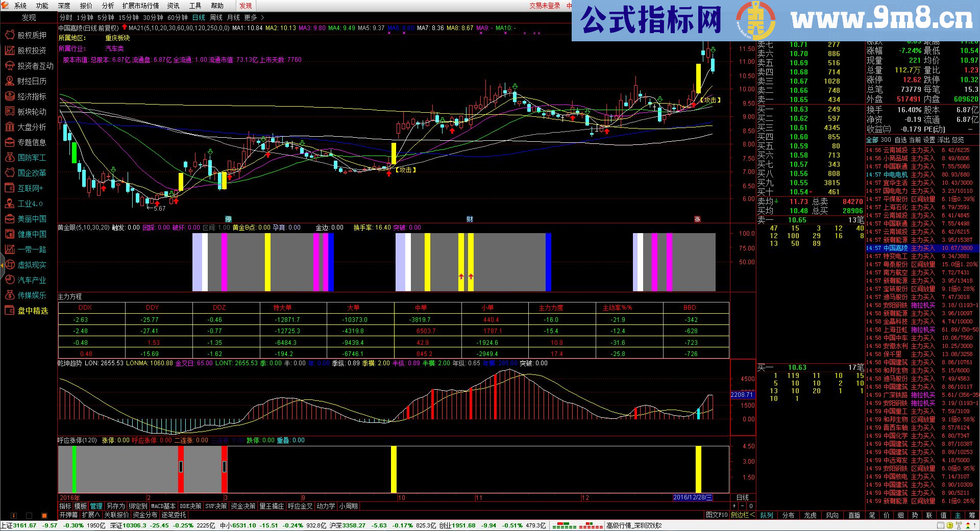Click the antenna status icon in status bar
980x531 pixels.
pyautogui.click(x=958, y=525)
